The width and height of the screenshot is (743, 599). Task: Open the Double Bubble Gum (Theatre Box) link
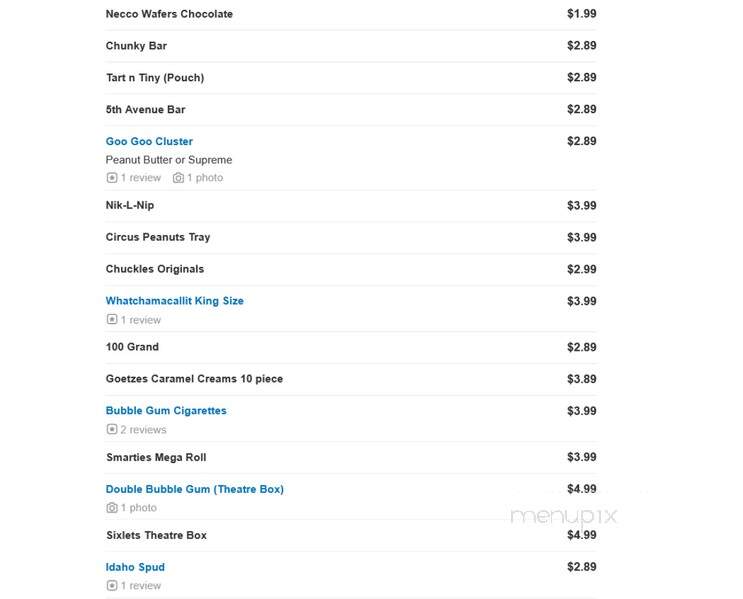(195, 489)
